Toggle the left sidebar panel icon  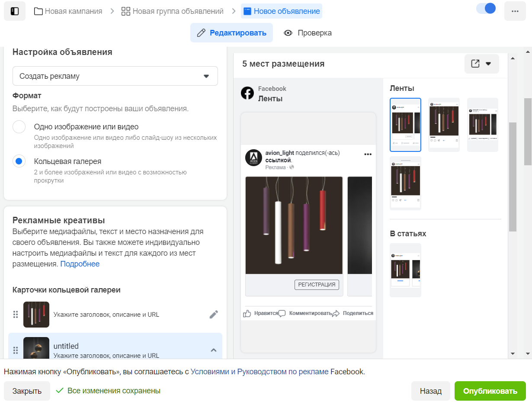click(15, 11)
